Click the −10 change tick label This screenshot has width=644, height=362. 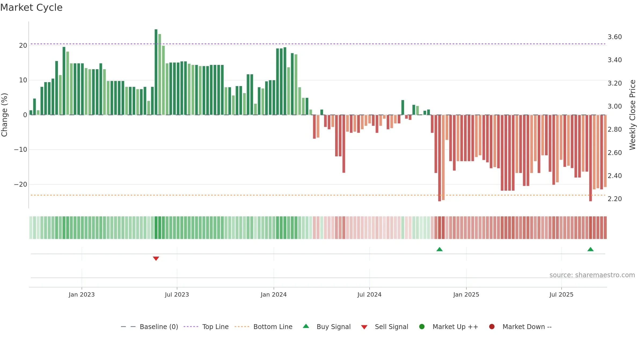pyautogui.click(x=21, y=150)
